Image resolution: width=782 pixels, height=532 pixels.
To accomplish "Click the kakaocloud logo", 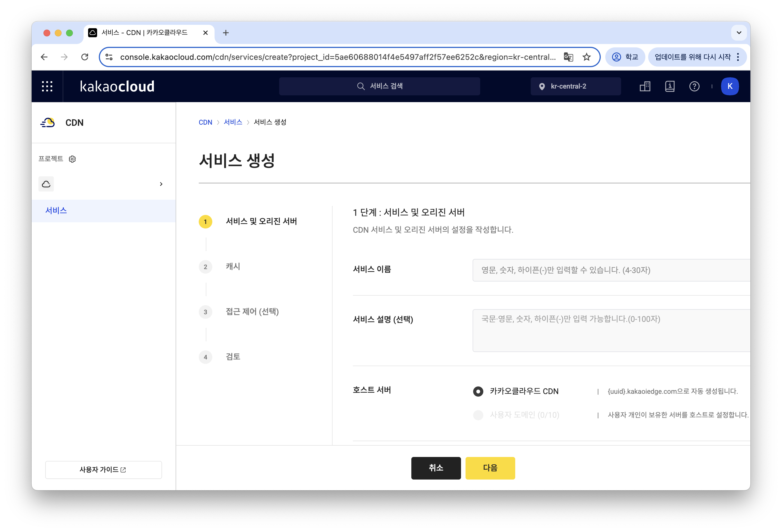I will pyautogui.click(x=117, y=86).
